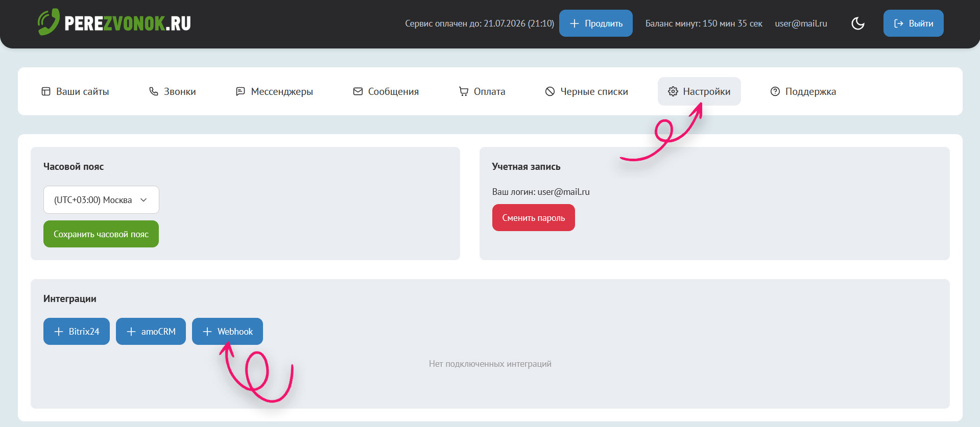Click the shopping cart icon for Оплата

point(464,91)
